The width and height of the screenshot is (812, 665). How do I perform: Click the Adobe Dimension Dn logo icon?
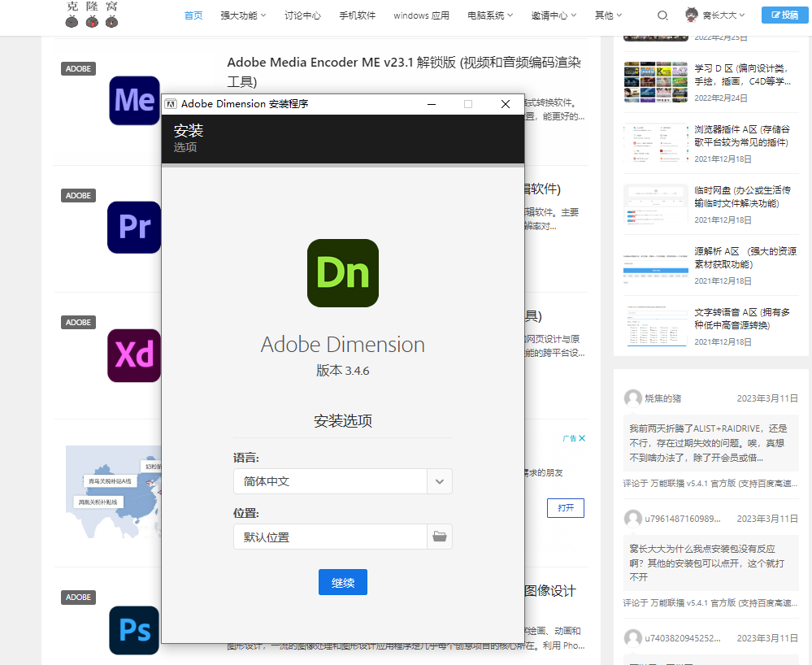(x=343, y=273)
